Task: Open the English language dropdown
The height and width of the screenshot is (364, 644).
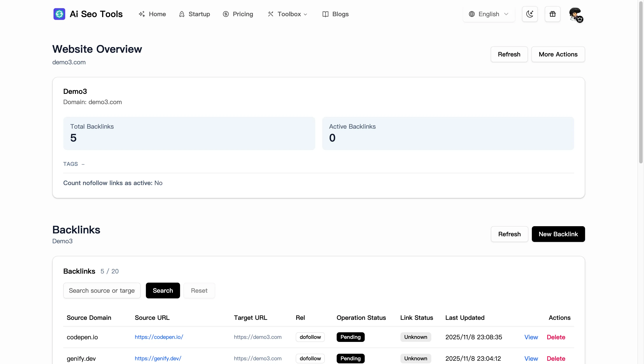Action: click(x=488, y=14)
